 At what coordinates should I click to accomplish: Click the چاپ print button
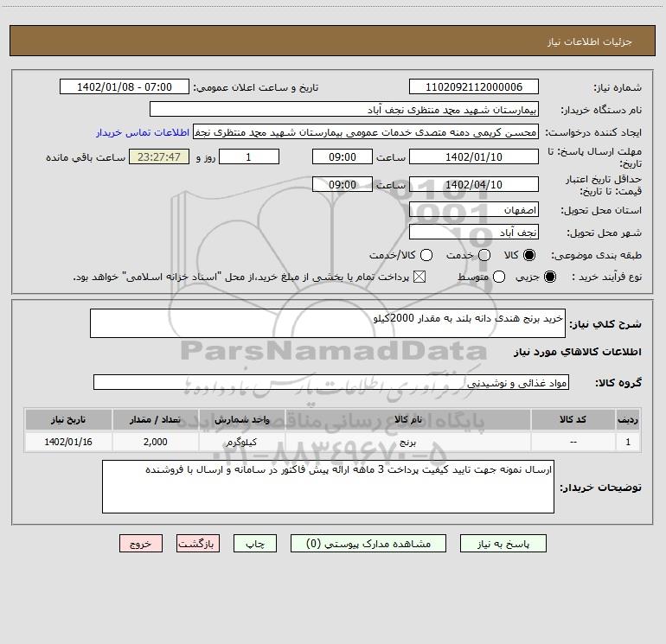pos(255,544)
